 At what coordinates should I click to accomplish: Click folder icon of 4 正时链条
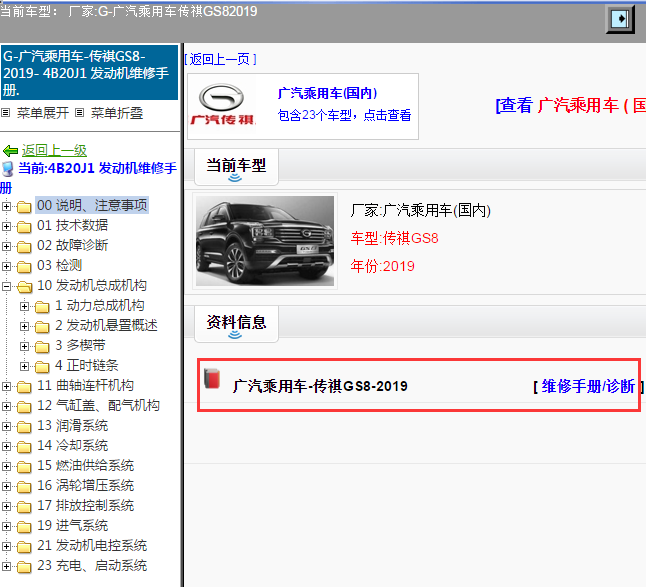tap(42, 367)
